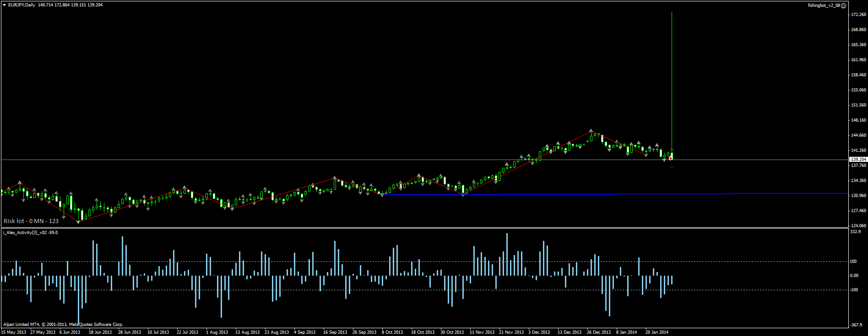Image resolution: width=868 pixels, height=336 pixels.
Task: Click the 30 Oct 2013 date label
Action: click(x=452, y=332)
